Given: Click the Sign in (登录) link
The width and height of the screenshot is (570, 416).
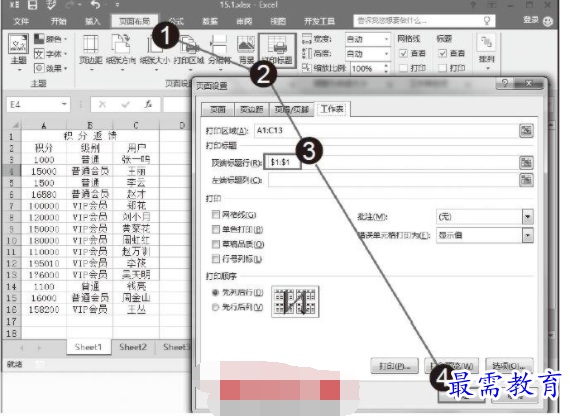Looking at the screenshot, I should pyautogui.click(x=531, y=20).
